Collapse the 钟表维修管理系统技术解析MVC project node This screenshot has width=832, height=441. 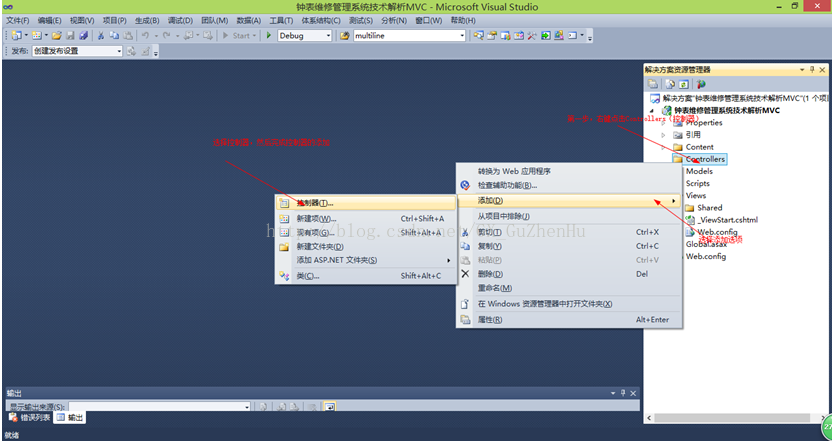(x=652, y=110)
